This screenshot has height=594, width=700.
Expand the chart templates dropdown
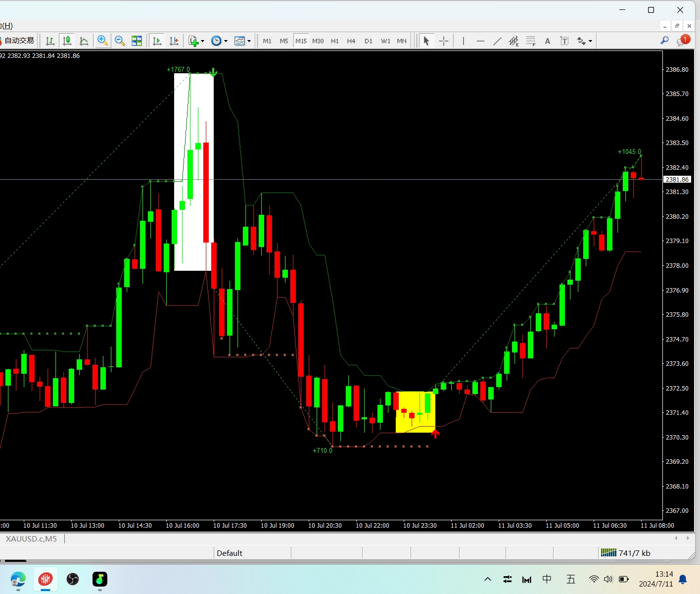(x=249, y=41)
